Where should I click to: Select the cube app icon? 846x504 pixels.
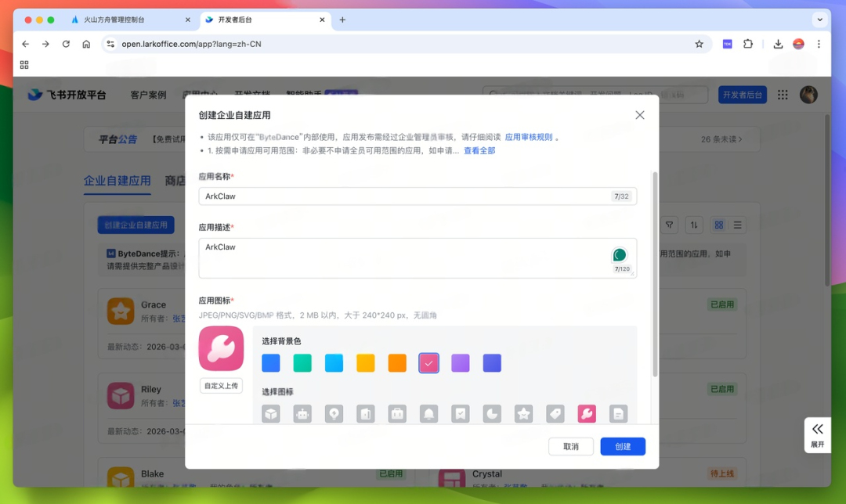[271, 414]
